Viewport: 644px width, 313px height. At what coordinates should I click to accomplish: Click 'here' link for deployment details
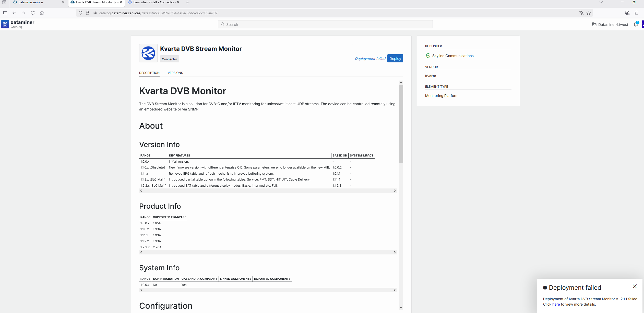pos(556,304)
